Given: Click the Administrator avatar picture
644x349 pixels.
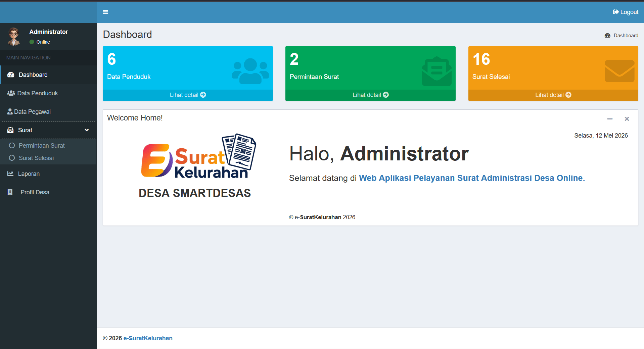Looking at the screenshot, I should pos(14,36).
